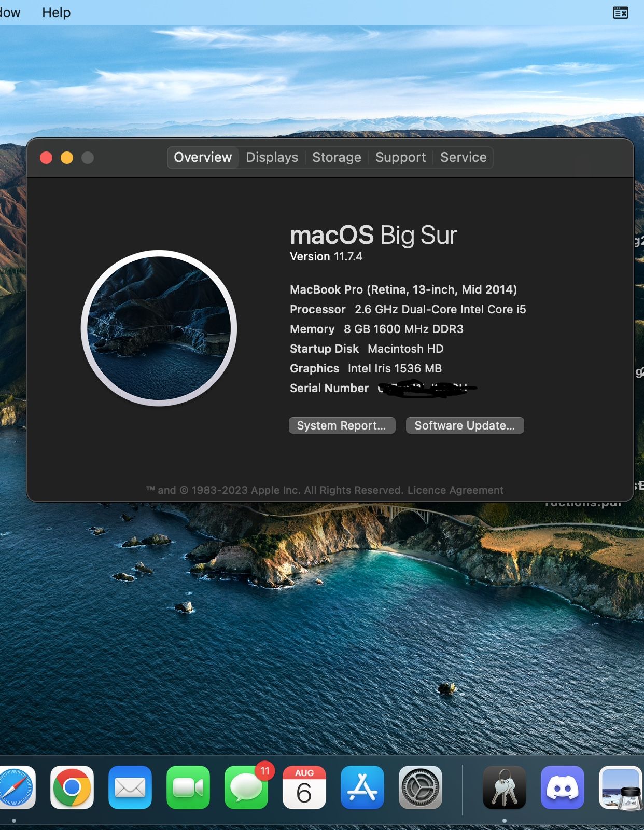This screenshot has height=830, width=644.
Task: Click the Startup Disk label
Action: [x=324, y=349]
